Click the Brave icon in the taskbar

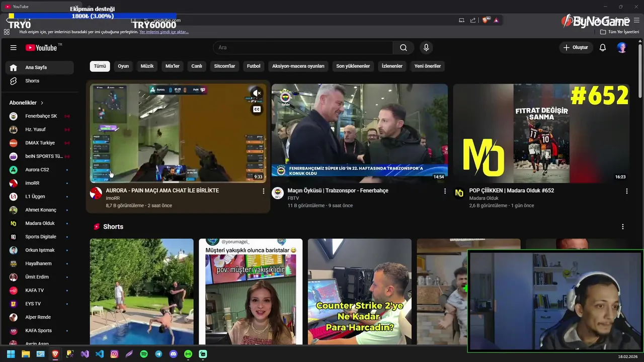[x=55, y=354]
